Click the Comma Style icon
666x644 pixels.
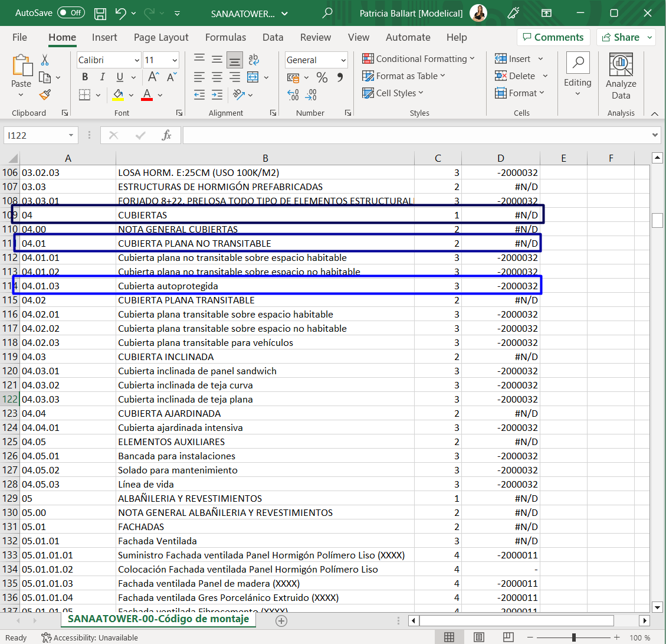coord(340,77)
